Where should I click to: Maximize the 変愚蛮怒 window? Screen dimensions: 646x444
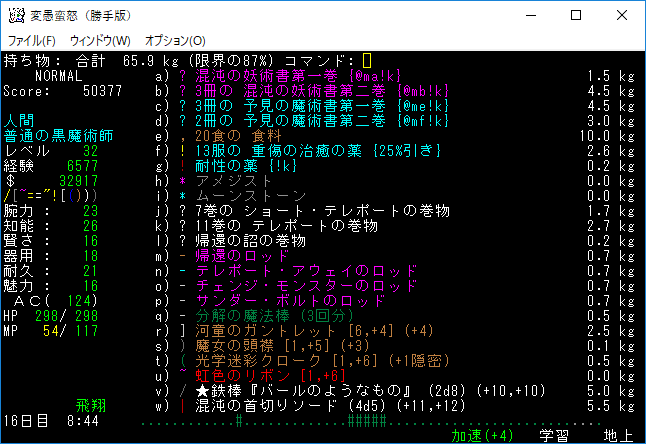click(x=575, y=15)
